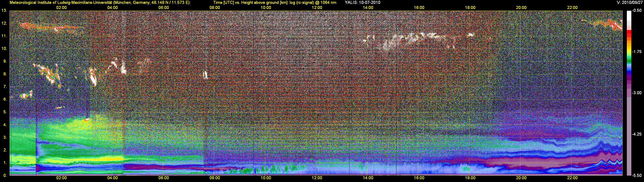Click the 22:00 label on the bottom time axis
This screenshot has height=182, width=644.
click(572, 178)
